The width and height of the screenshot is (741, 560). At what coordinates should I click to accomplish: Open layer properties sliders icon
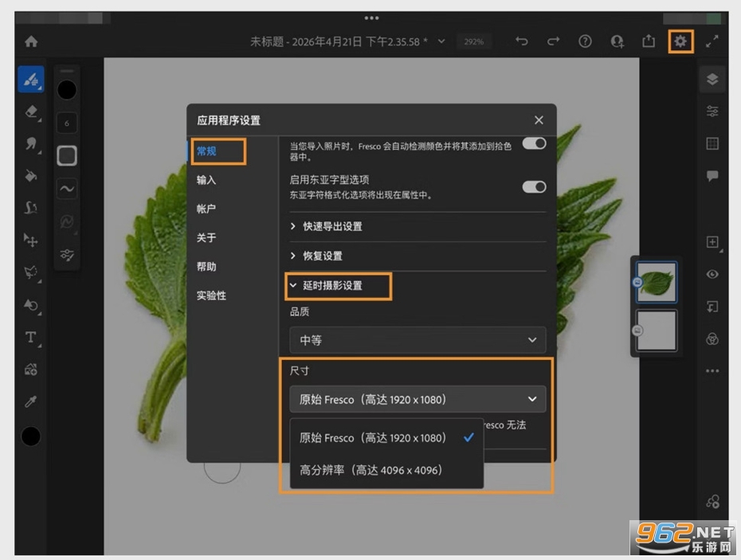tap(712, 111)
